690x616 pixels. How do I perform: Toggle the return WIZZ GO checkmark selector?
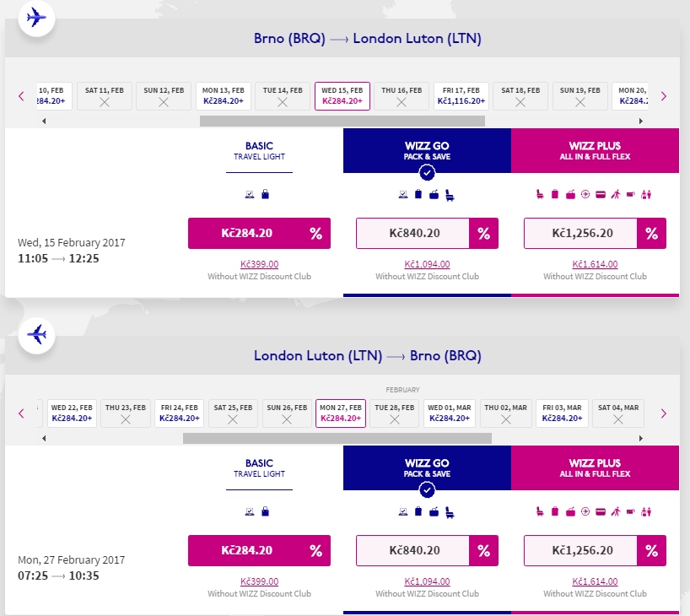tap(427, 489)
